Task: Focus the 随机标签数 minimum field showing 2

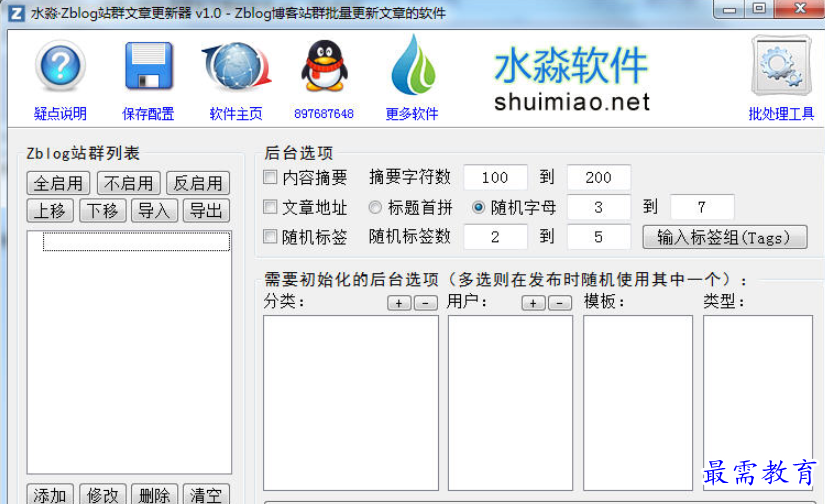Action: [495, 237]
